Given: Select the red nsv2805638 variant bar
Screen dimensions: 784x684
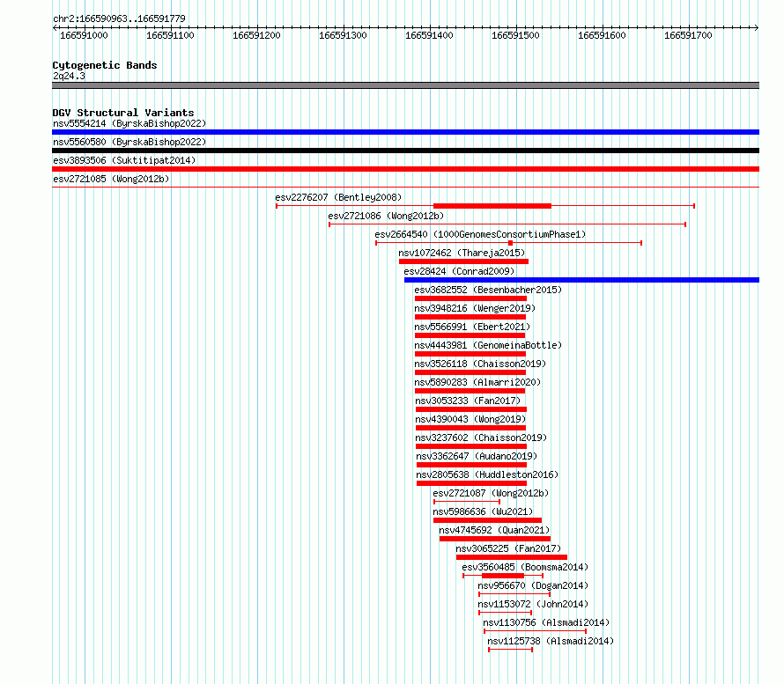Looking at the screenshot, I should click(x=471, y=483).
